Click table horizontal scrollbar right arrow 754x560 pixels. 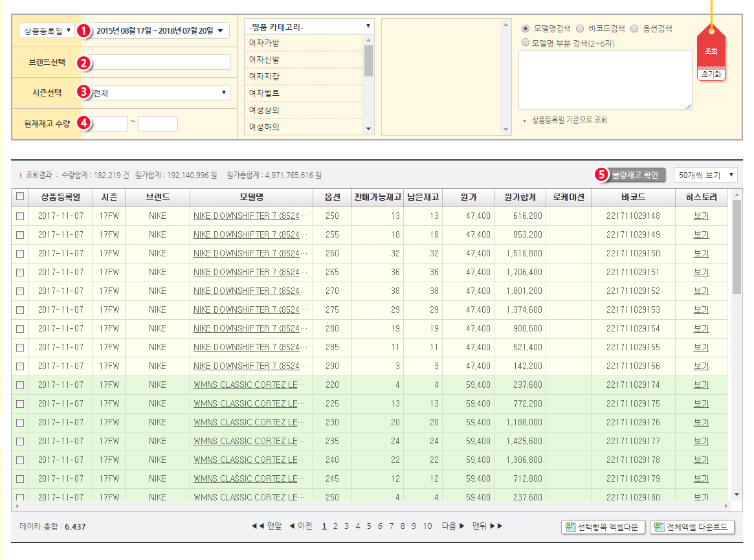pos(726,506)
